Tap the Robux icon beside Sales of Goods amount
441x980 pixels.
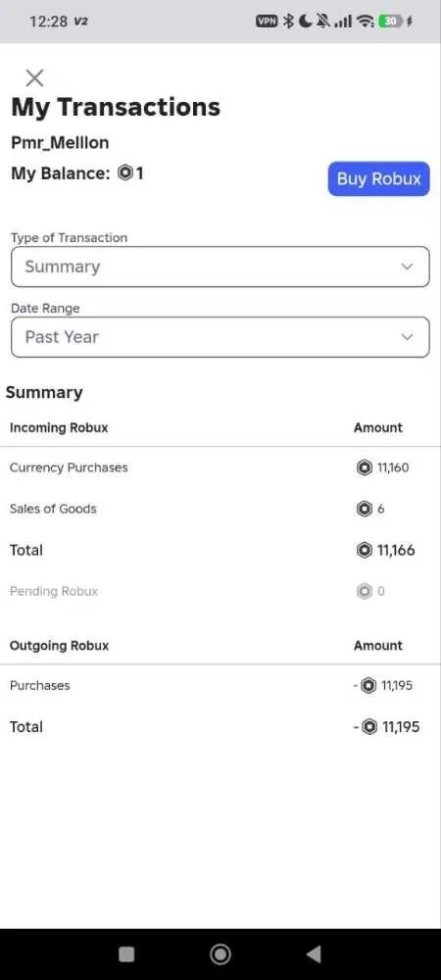365,509
